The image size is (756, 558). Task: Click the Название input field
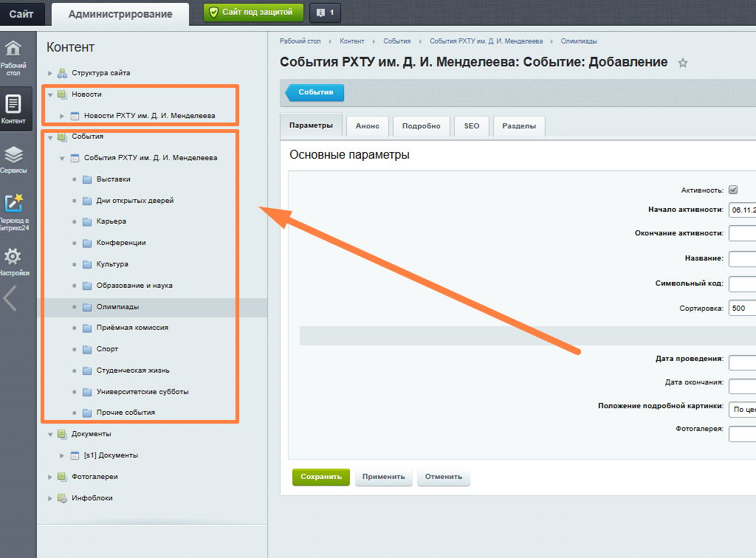click(741, 259)
